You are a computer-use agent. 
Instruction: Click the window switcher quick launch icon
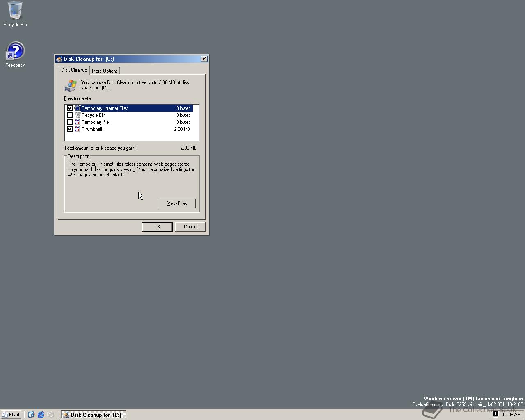[x=50, y=415]
